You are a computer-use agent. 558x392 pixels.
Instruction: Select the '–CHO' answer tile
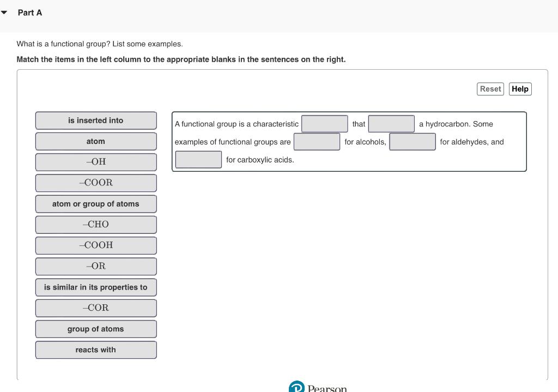coord(96,224)
